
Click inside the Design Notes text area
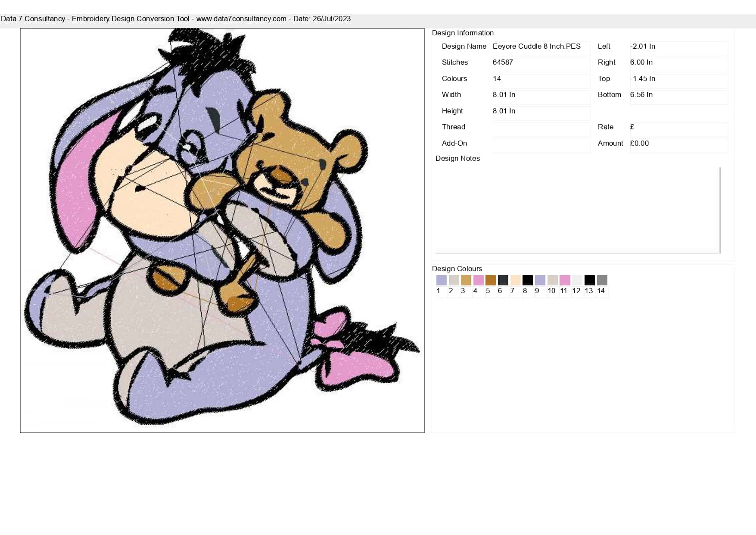pos(578,210)
